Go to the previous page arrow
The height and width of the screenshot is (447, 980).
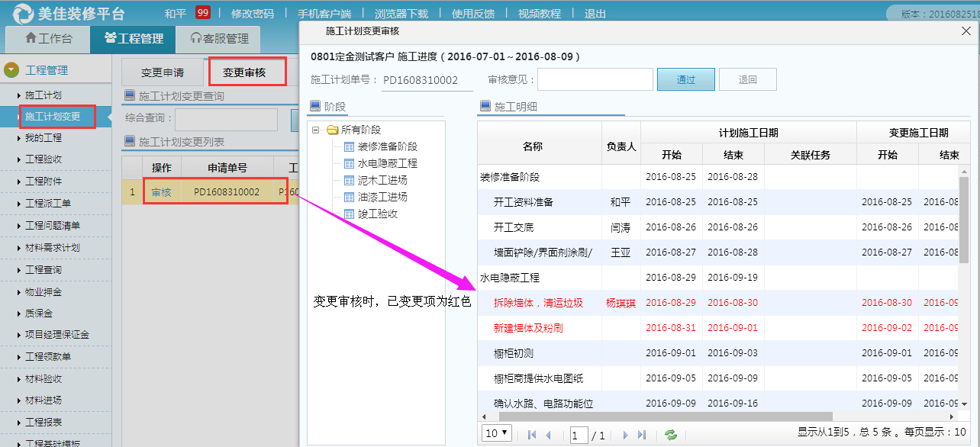click(548, 434)
